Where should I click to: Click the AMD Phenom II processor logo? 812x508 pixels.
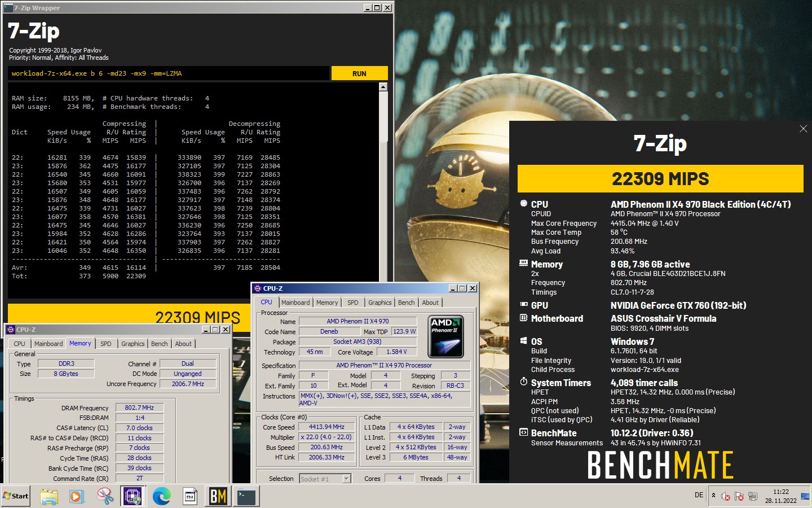(x=445, y=336)
